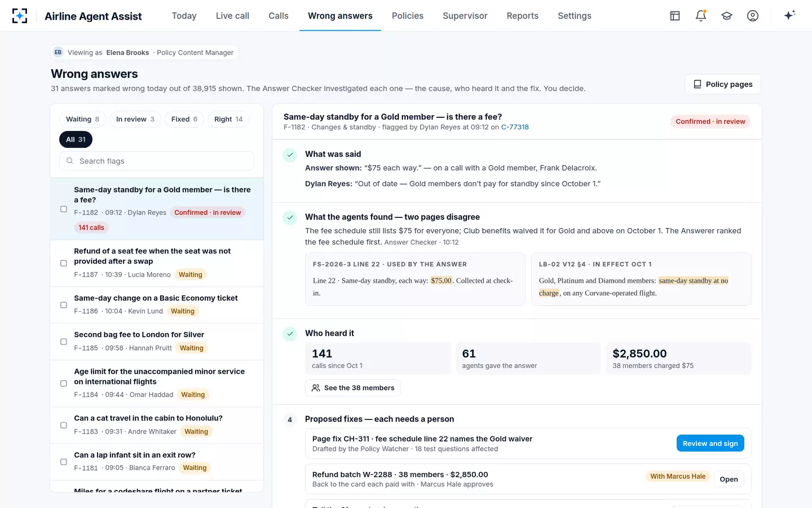This screenshot has width=812, height=508.
Task: Open call link C-77318
Action: click(515, 127)
